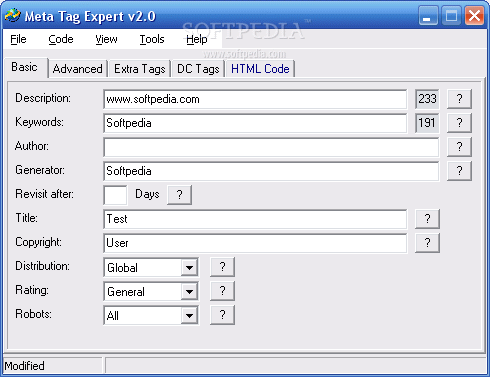Click the Title label
The width and height of the screenshot is (490, 377).
click(x=27, y=218)
